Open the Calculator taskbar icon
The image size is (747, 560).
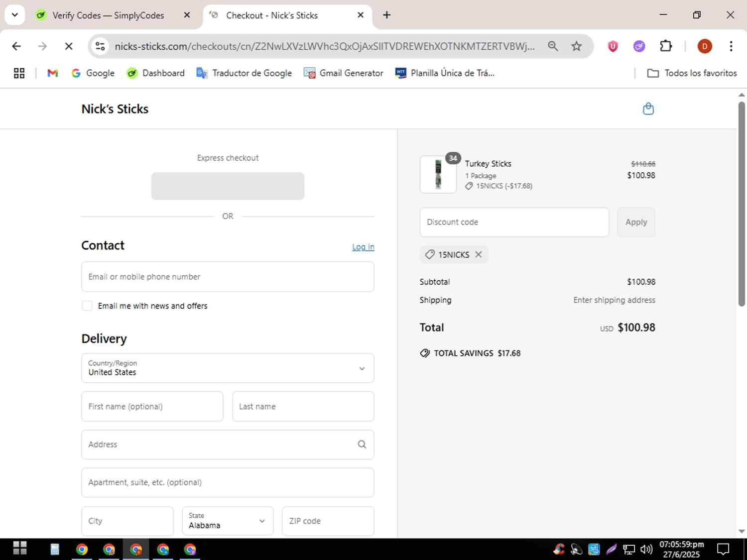[x=55, y=549]
